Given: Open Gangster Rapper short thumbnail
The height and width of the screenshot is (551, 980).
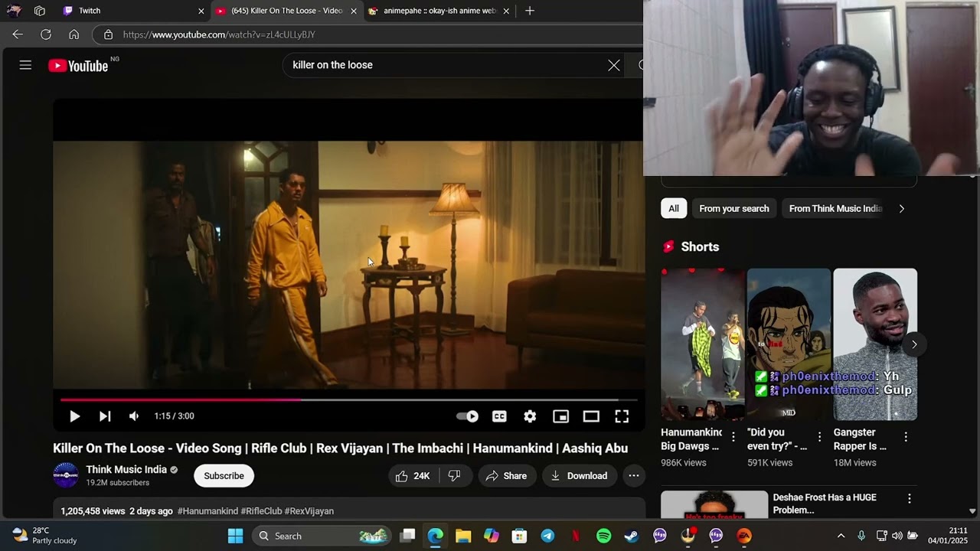Looking at the screenshot, I should (x=875, y=344).
